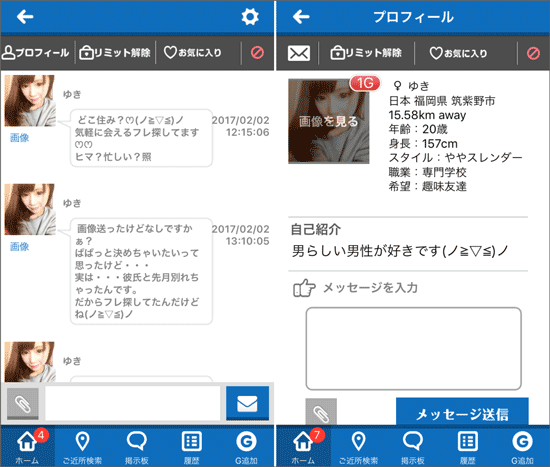Open 履歴 tab on profile screen
The image size is (550, 467).
pyautogui.click(x=468, y=446)
